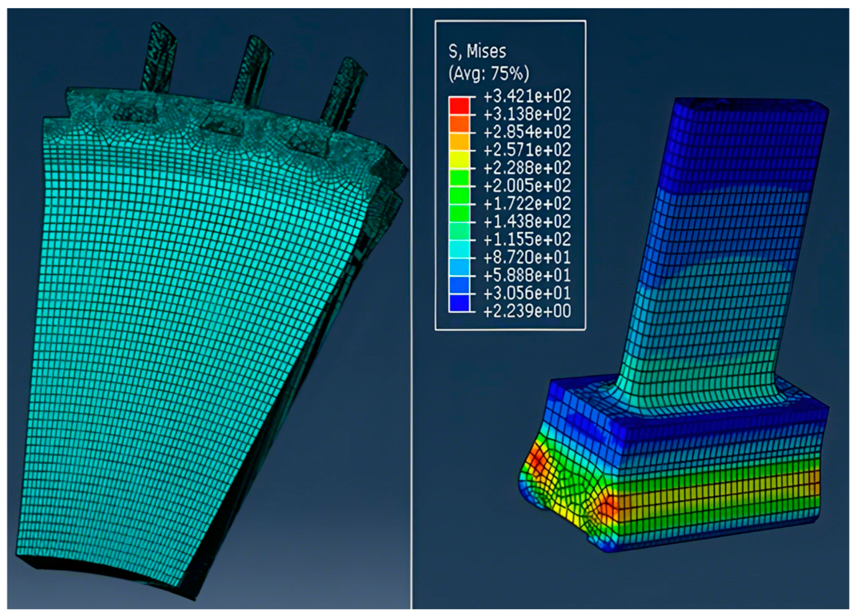This screenshot has height=616, width=855.
Task: Click the '(Avg: 75%)' legend text
Action: point(489,74)
